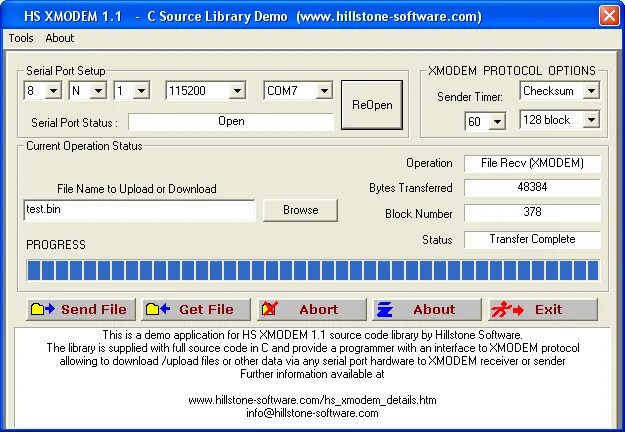This screenshot has width=625, height=432.
Task: Click the Send File folder icon
Action: (x=43, y=309)
